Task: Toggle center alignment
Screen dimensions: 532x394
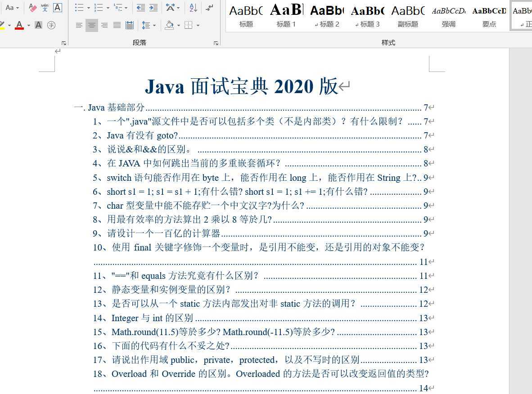Action: pos(92,25)
